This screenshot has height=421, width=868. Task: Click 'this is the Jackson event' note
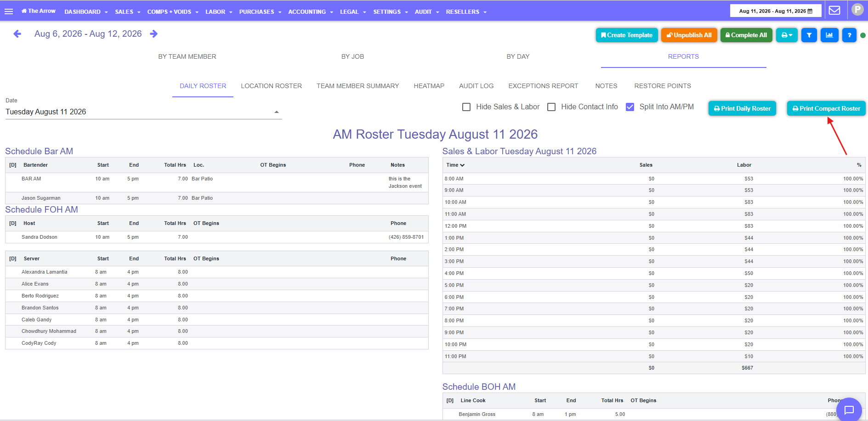[x=405, y=183]
